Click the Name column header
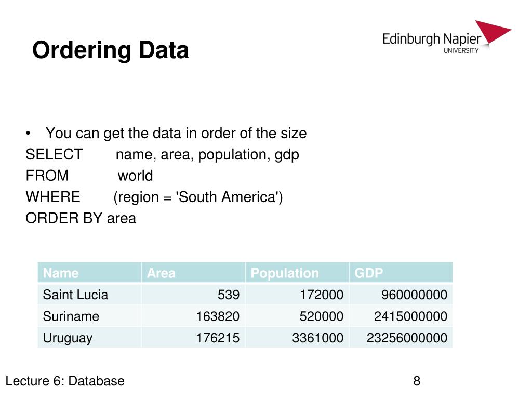The image size is (532, 399). coord(89,273)
